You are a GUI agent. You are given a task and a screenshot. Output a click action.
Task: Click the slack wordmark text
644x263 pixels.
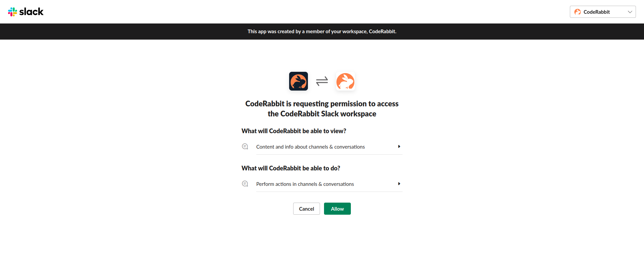tap(31, 12)
